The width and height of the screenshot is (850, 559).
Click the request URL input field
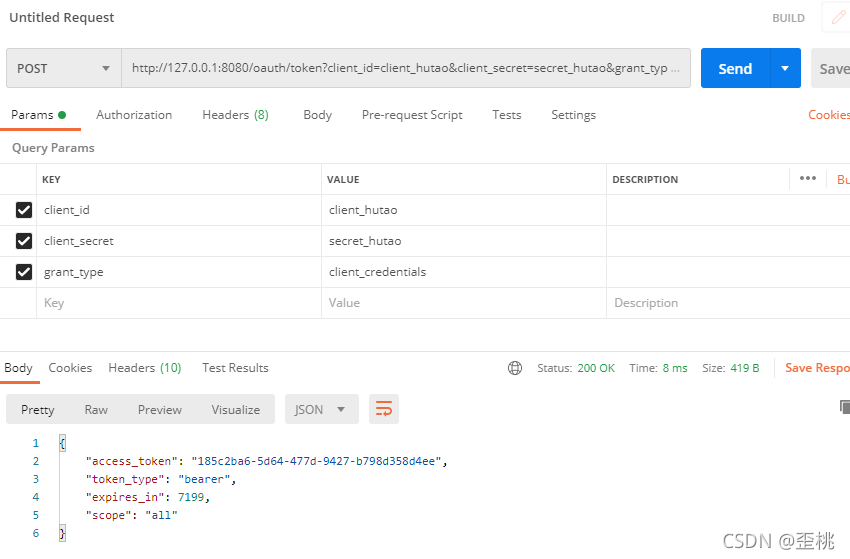(405, 68)
